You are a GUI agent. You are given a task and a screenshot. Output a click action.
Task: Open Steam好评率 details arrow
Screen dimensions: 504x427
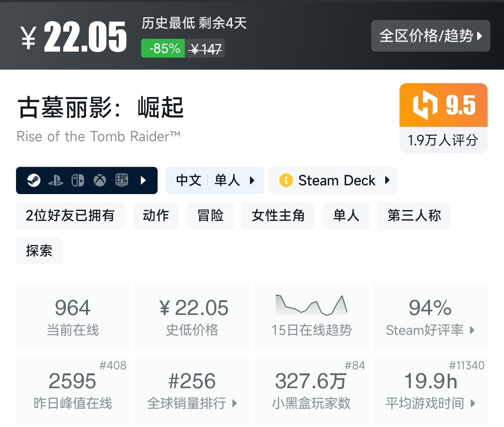(473, 331)
